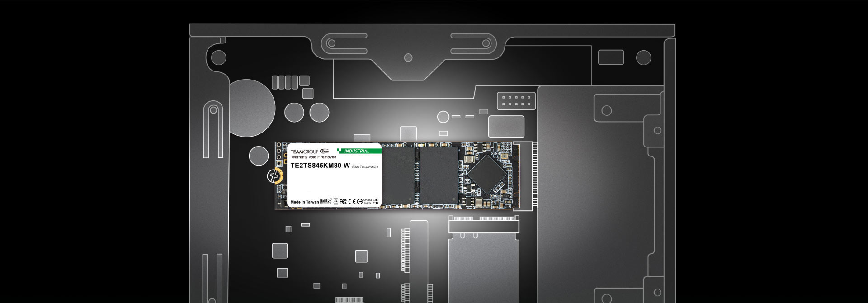Click the CE certification mark
This screenshot has width=868, height=303.
pyautogui.click(x=352, y=201)
